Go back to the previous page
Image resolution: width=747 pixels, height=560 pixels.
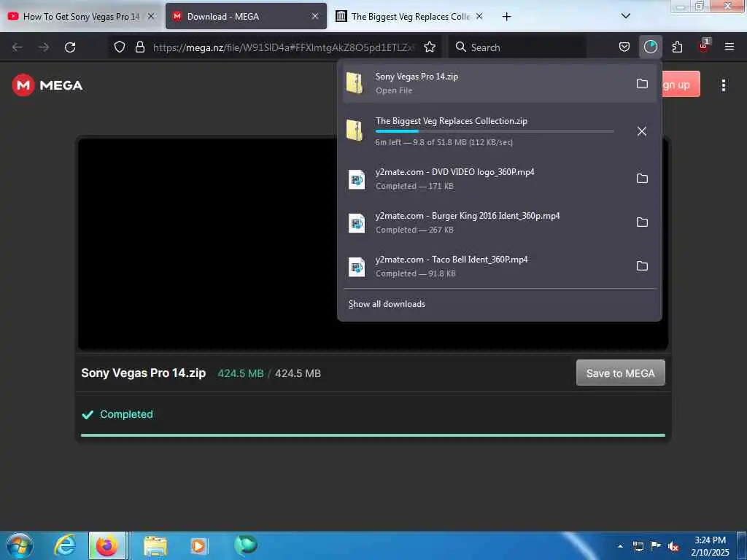(x=18, y=47)
